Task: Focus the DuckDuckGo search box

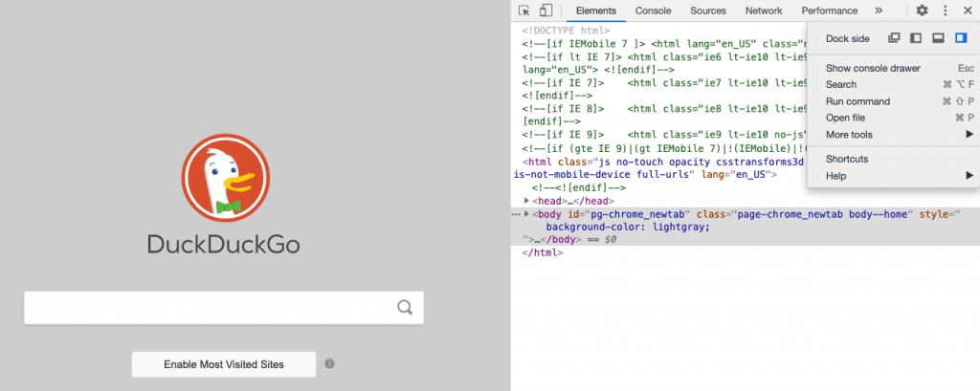Action: [224, 307]
